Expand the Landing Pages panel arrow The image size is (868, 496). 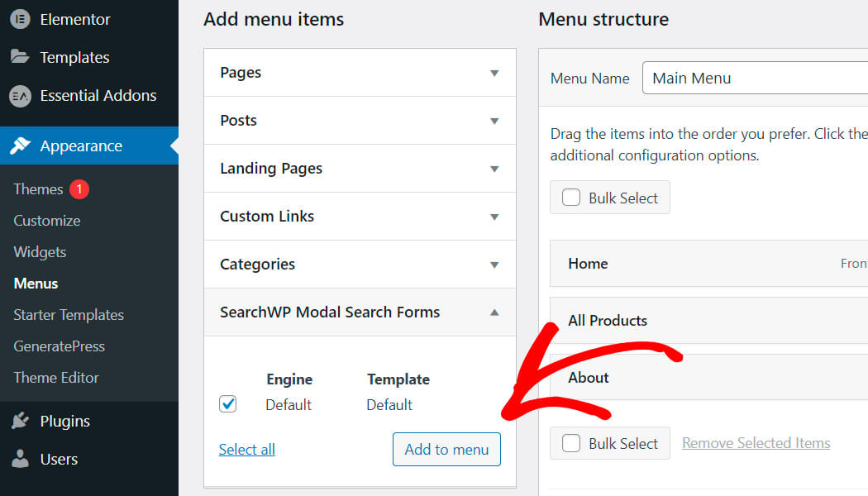[x=494, y=169]
